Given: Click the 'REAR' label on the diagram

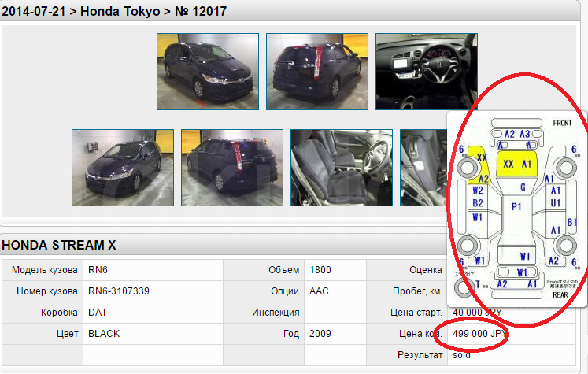Looking at the screenshot, I should (x=560, y=294).
